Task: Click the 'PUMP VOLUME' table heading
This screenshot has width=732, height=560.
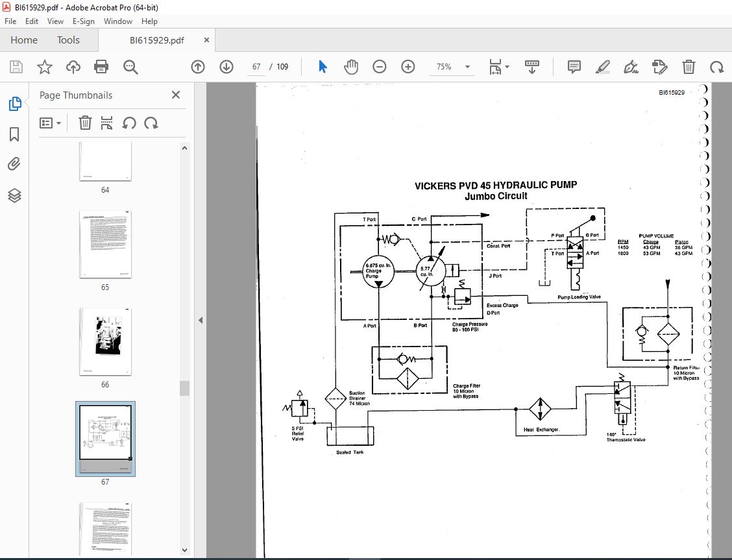Action: pos(656,236)
